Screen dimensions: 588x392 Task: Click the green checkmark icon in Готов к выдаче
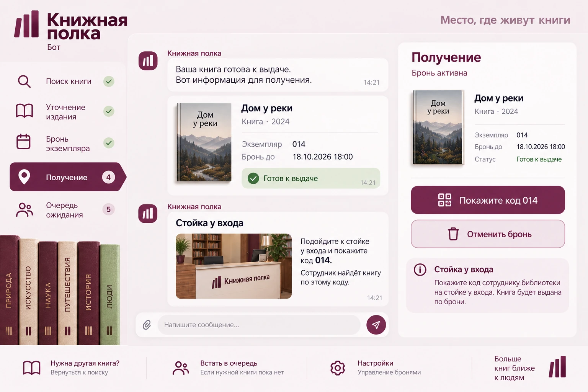point(253,178)
